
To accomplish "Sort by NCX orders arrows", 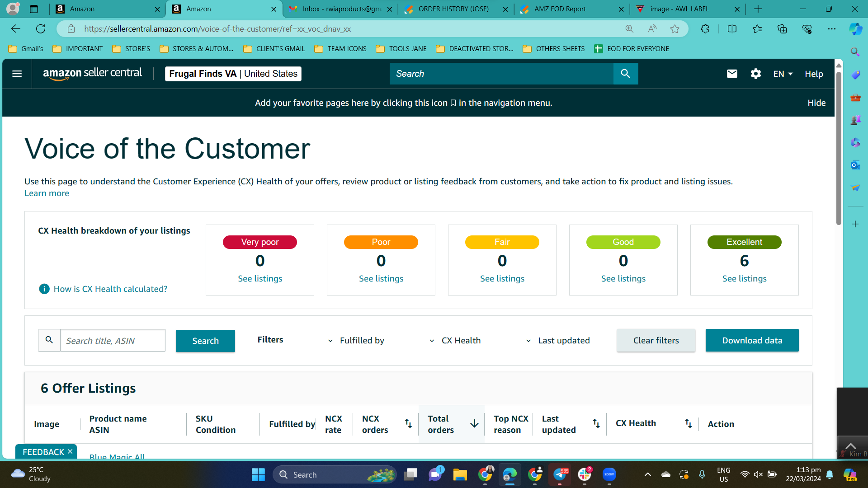I will (408, 423).
